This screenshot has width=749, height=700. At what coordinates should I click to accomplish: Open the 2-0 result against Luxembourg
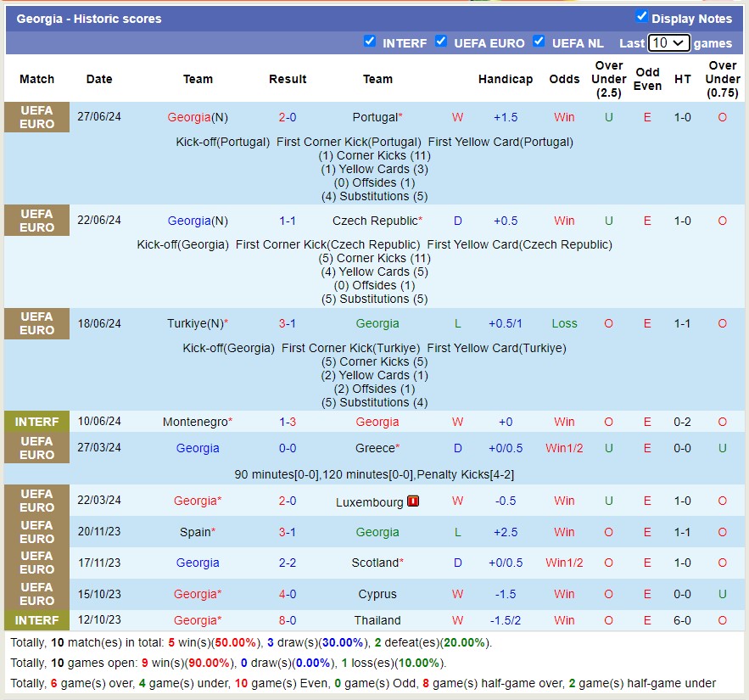[288, 501]
